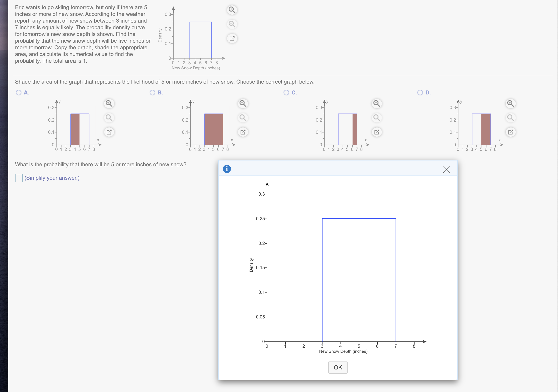Enlarge answer choice B's graph
This screenshot has width=558, height=392.
[x=243, y=132]
